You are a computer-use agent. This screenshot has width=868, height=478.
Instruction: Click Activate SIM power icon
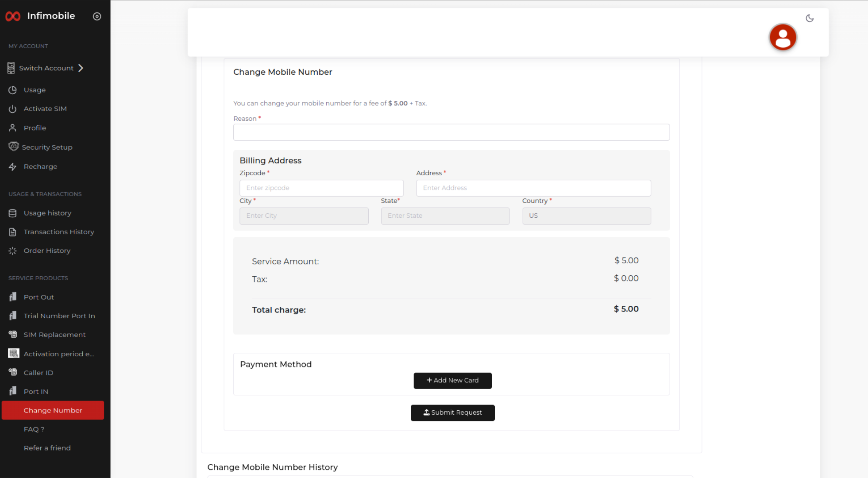click(x=12, y=109)
